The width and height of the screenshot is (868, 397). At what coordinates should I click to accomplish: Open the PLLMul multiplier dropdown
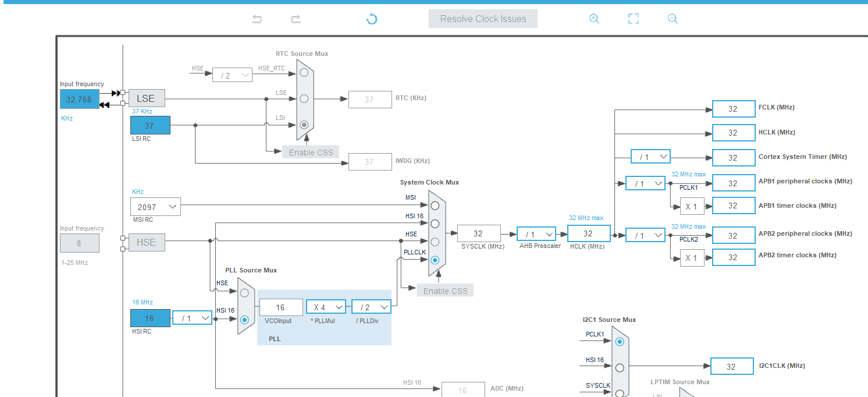[326, 307]
